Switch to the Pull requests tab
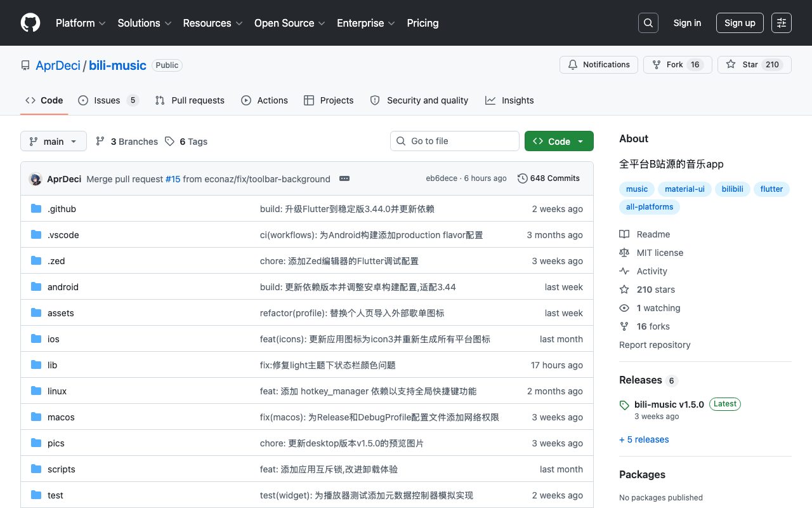 pos(190,100)
